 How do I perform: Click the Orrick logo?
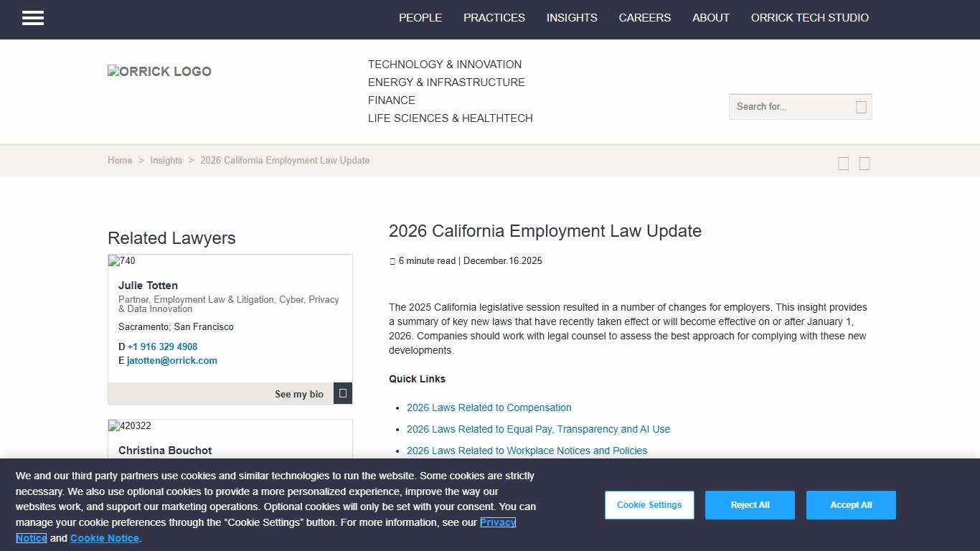pyautogui.click(x=159, y=71)
